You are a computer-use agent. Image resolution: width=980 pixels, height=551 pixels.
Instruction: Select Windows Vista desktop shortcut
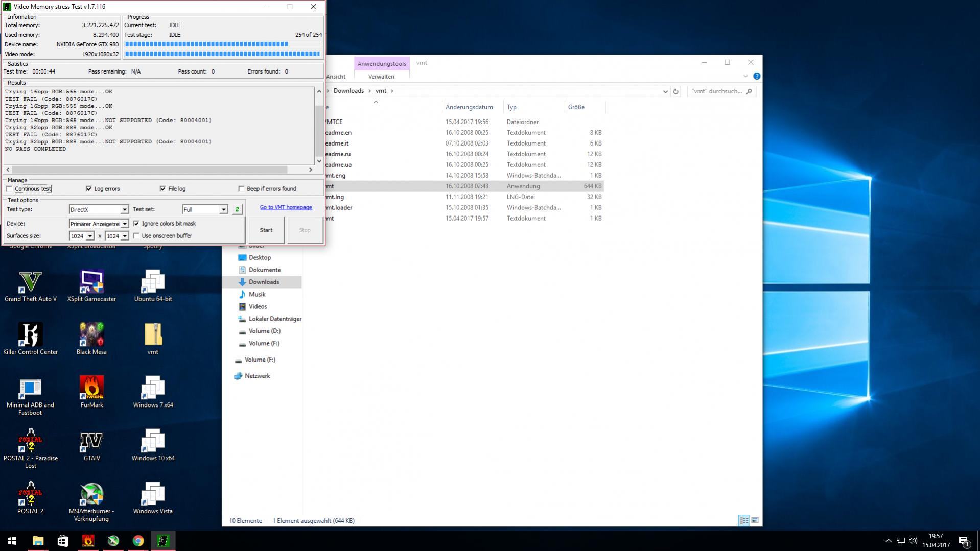pos(153,499)
